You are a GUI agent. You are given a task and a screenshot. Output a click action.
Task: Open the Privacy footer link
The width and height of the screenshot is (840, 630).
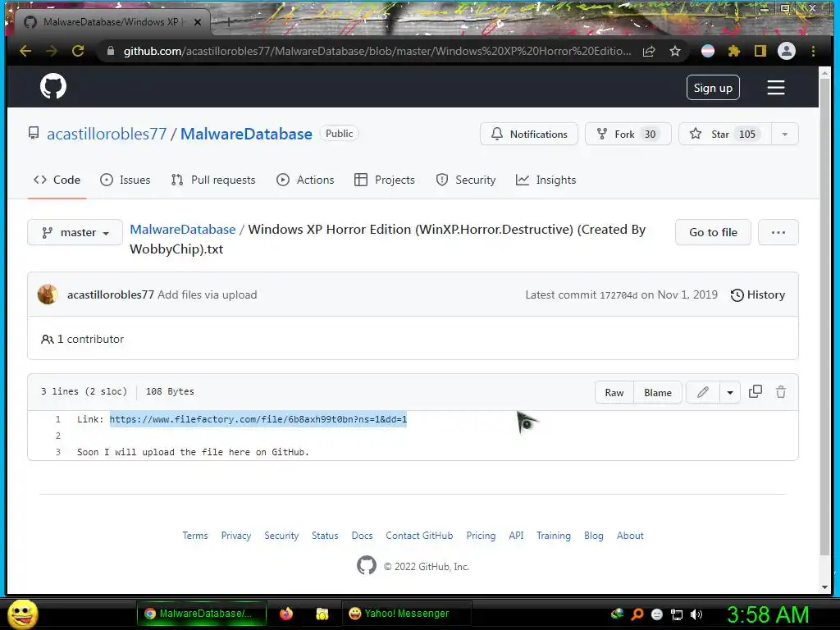(236, 536)
